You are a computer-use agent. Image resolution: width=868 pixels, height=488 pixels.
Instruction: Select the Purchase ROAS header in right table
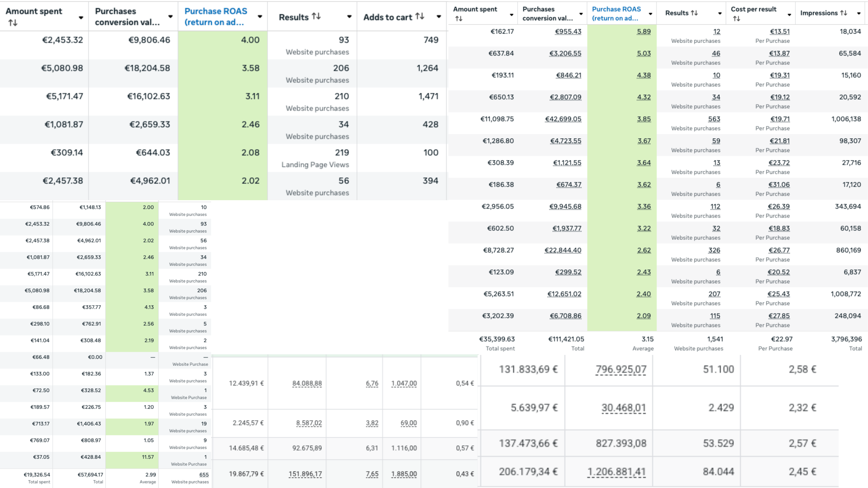[616, 14]
